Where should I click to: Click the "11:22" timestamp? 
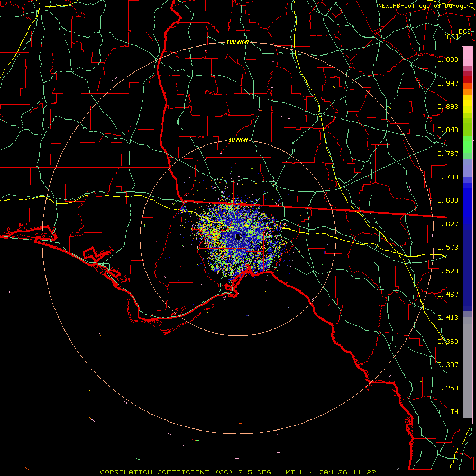tap(364, 472)
